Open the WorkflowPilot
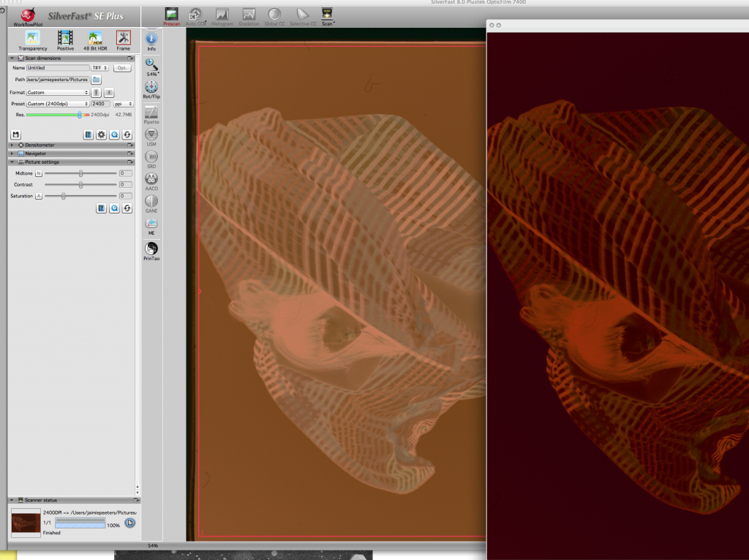Viewport: 749px width, 560px height. (28, 17)
